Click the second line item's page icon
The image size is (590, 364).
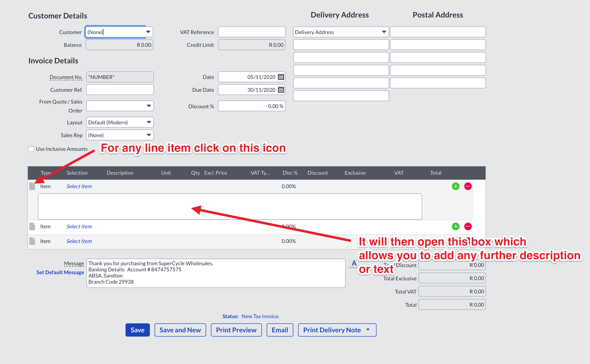(32, 226)
